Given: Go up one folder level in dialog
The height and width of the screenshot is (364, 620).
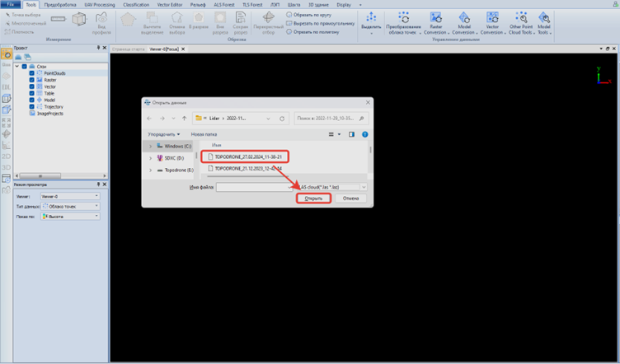Looking at the screenshot, I should (x=184, y=119).
